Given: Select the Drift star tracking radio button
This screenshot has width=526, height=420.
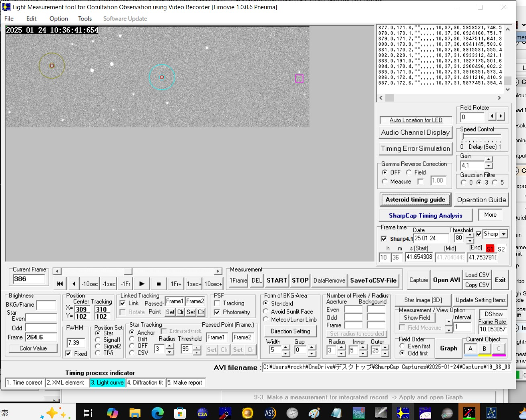Looking at the screenshot, I should (132, 339).
